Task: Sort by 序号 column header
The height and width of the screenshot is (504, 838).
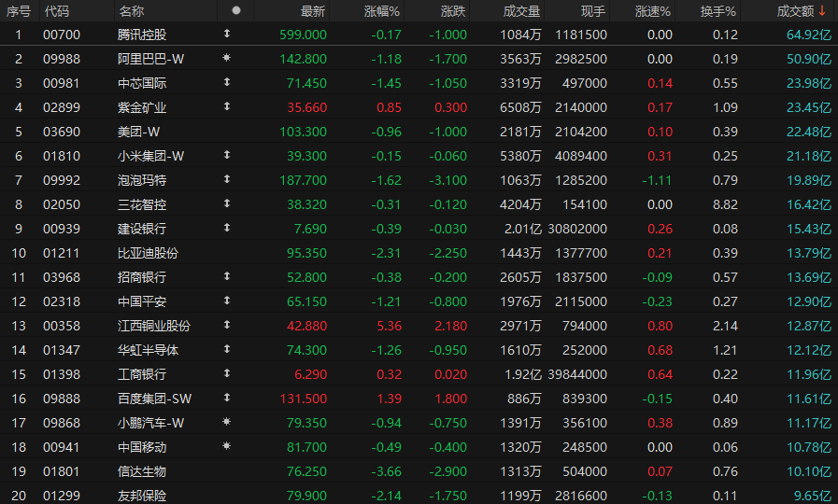Action: (19, 11)
